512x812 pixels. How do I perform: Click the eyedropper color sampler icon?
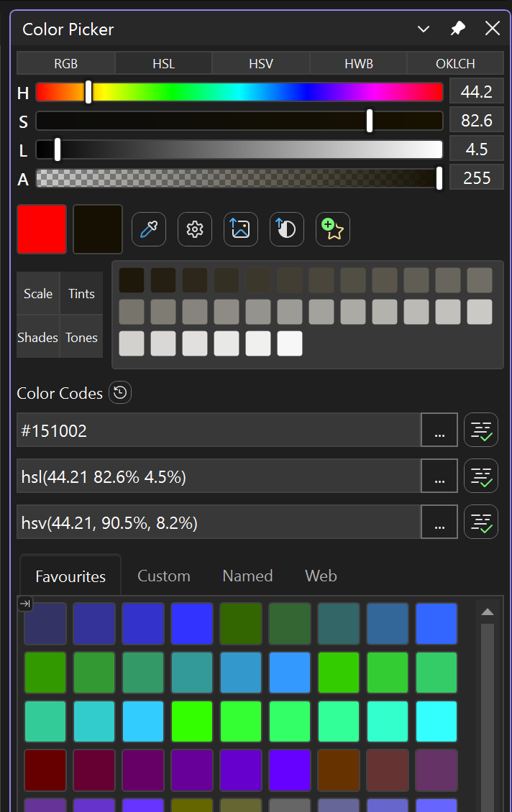pyautogui.click(x=149, y=229)
